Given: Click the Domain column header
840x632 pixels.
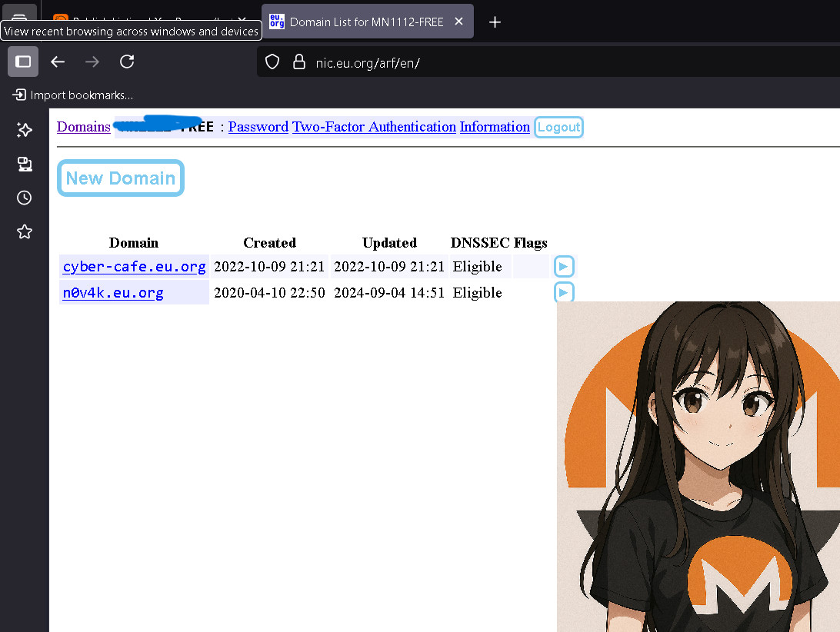Looking at the screenshot, I should click(x=134, y=243).
